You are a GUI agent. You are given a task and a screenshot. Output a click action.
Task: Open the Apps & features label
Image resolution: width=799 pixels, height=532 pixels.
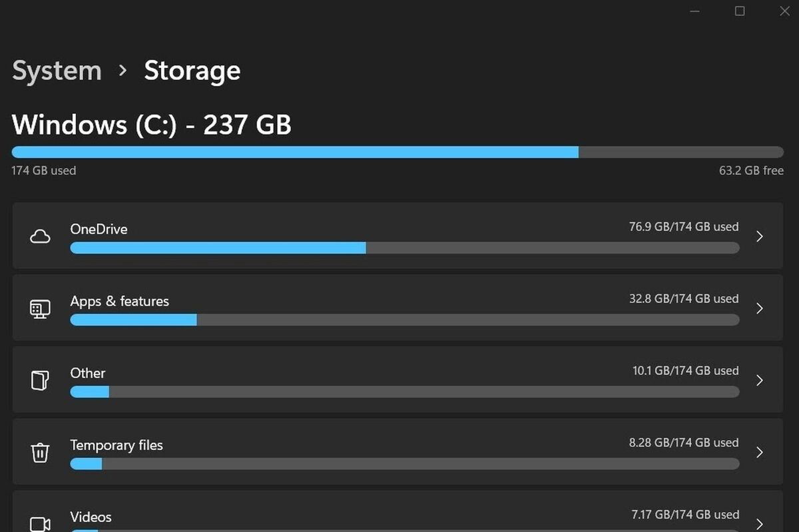tap(120, 301)
